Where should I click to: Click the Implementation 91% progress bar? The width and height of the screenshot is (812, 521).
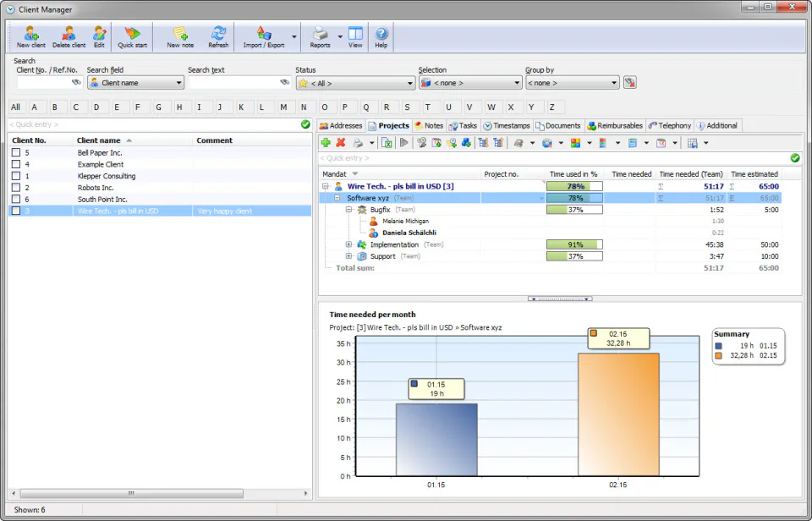(x=574, y=244)
